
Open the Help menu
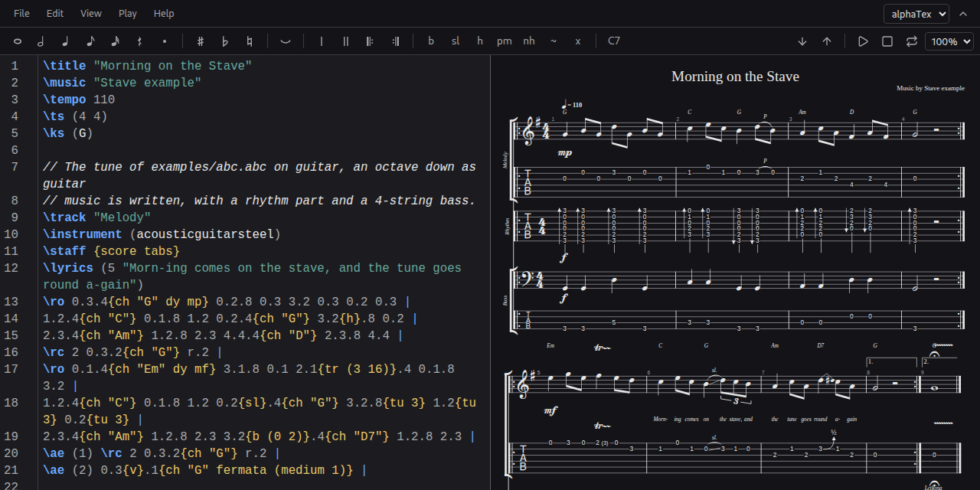point(164,14)
